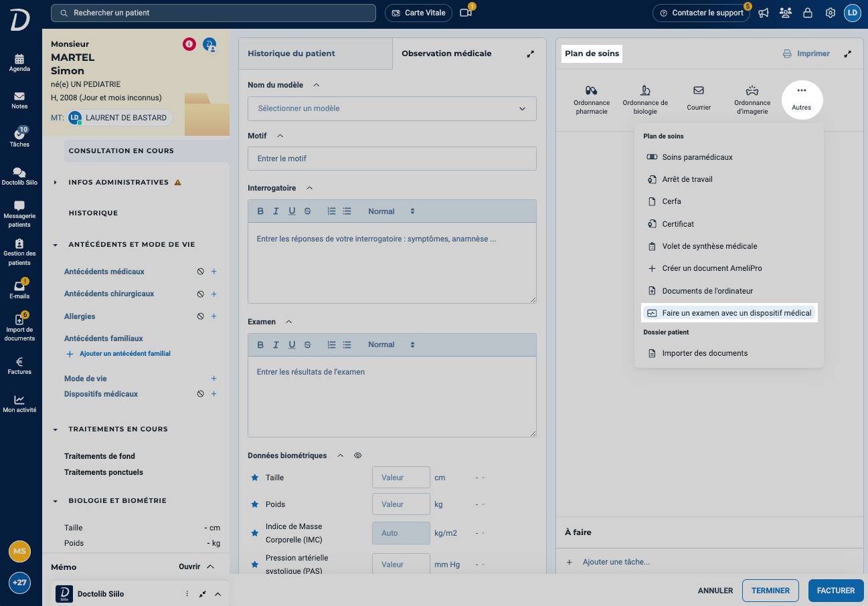Open settings gear in top bar
Image resolution: width=868 pixels, height=606 pixels.
click(x=831, y=13)
